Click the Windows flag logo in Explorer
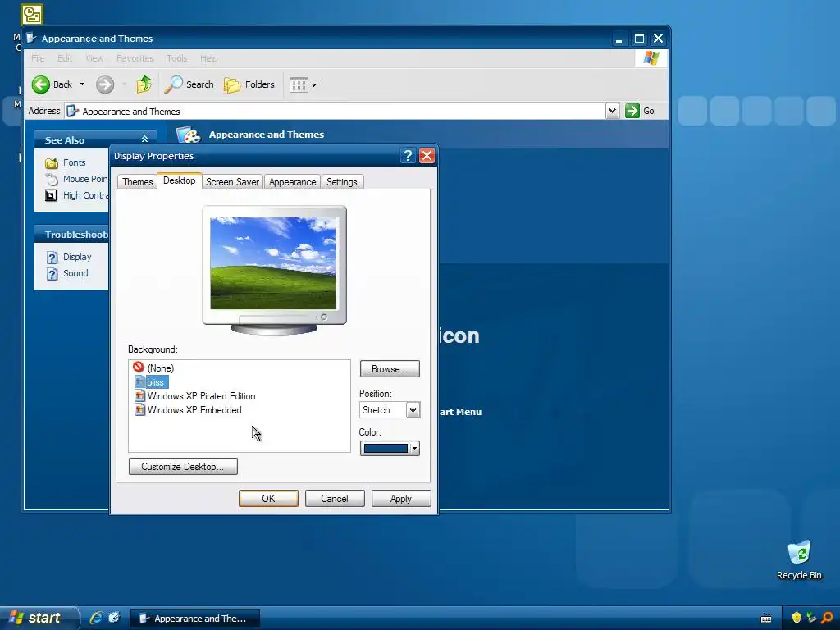840x630 pixels. tap(651, 58)
